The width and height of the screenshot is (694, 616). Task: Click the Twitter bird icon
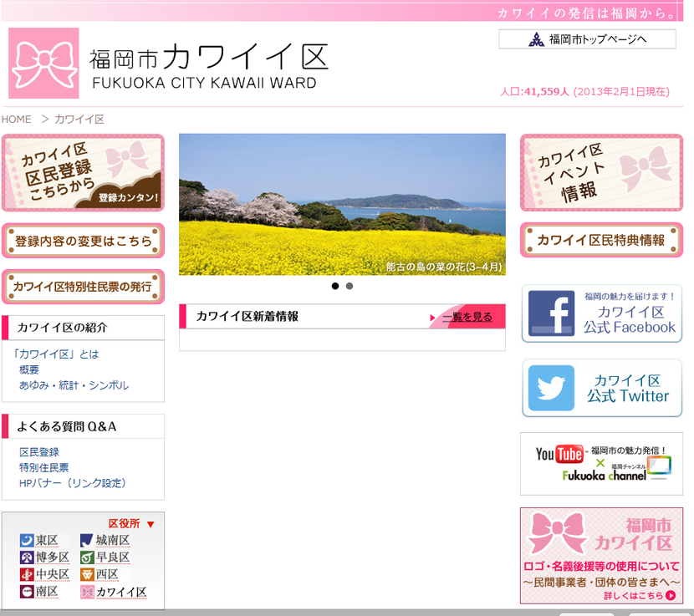click(x=552, y=388)
